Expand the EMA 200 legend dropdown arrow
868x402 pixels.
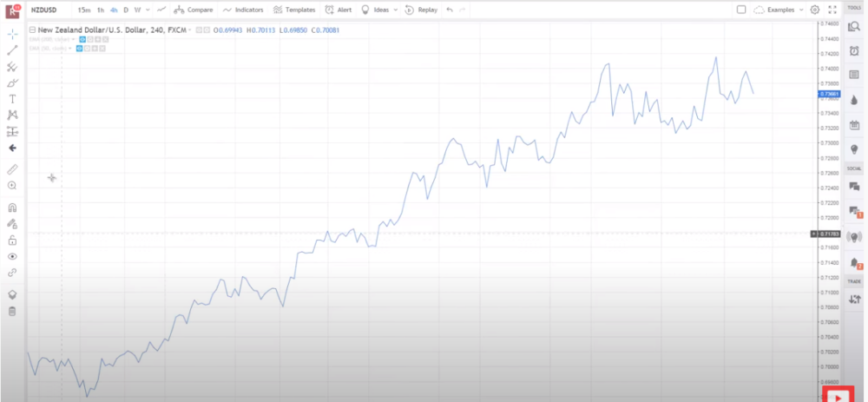73,39
